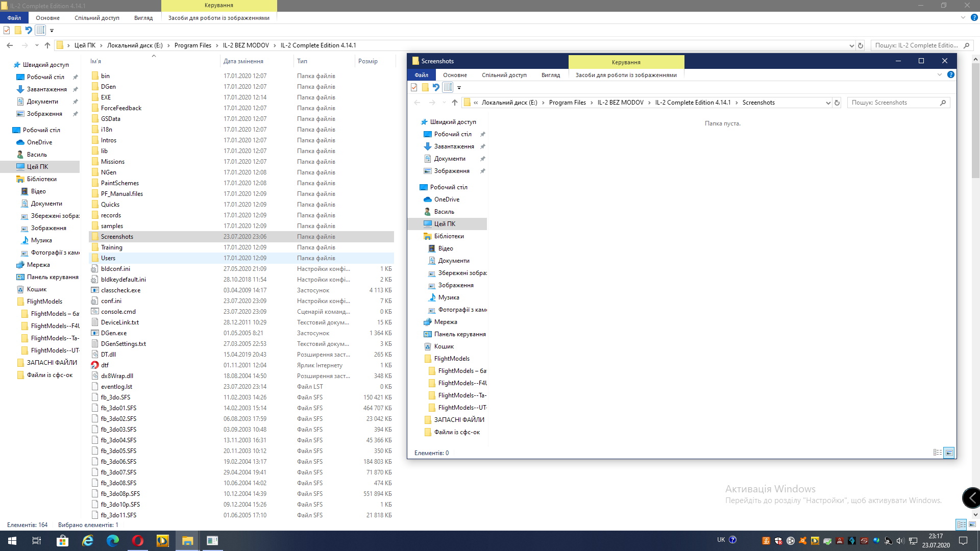Click the up-arrow button in Screenshots window
The height and width of the screenshot is (551, 980).
pos(454,103)
